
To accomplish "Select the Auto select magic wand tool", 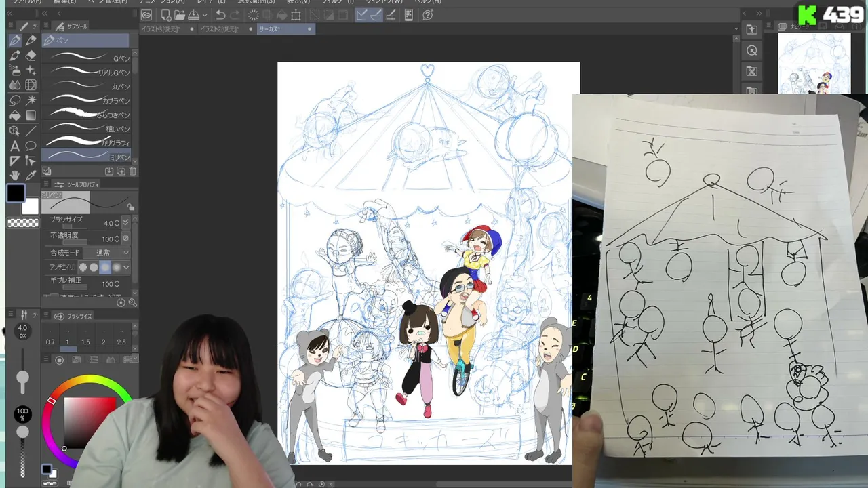I will (31, 100).
